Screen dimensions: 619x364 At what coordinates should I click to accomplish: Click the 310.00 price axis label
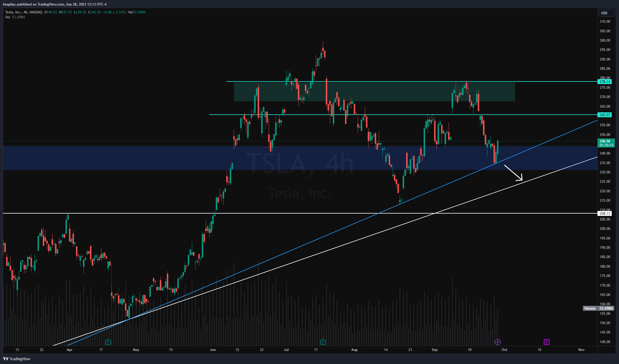coord(605,22)
